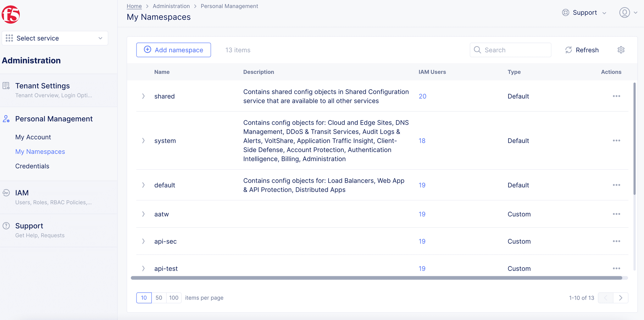Image resolution: width=644 pixels, height=320 pixels.
Task: Click the IAM Users count link for shared
Action: 422,96
